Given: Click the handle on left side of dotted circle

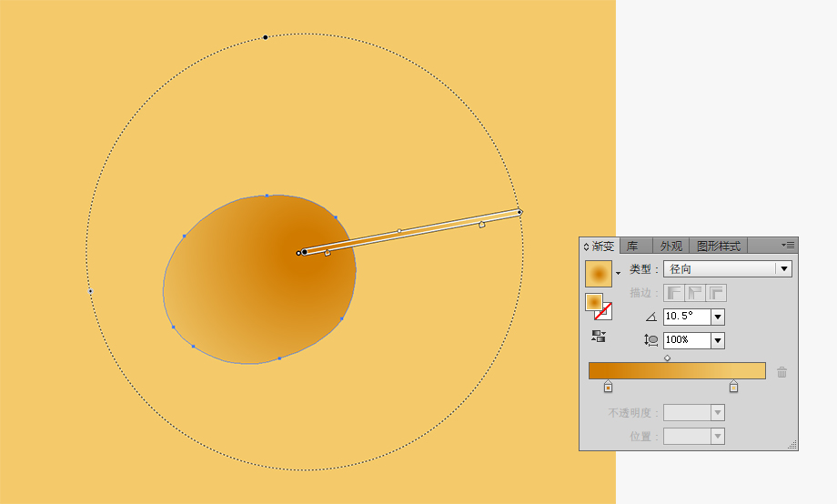Looking at the screenshot, I should 91,291.
